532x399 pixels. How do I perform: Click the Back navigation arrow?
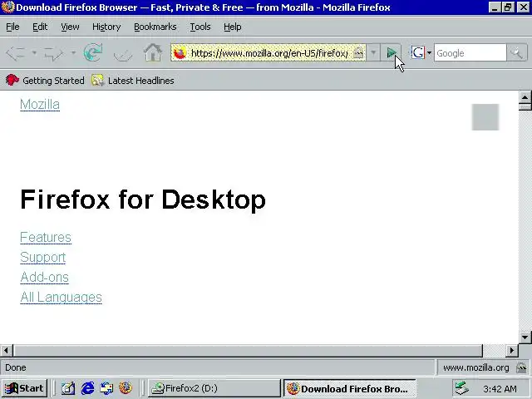point(16,53)
